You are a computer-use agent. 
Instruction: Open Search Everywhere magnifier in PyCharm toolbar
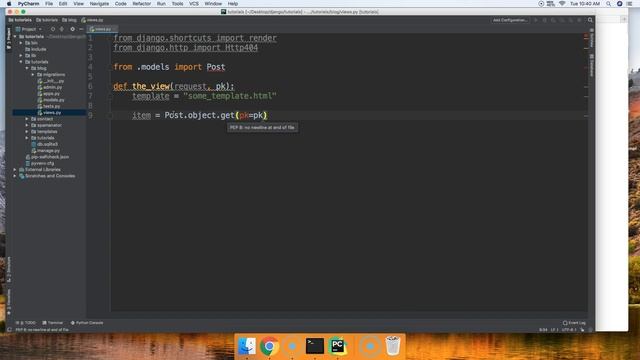pyautogui.click(x=590, y=20)
